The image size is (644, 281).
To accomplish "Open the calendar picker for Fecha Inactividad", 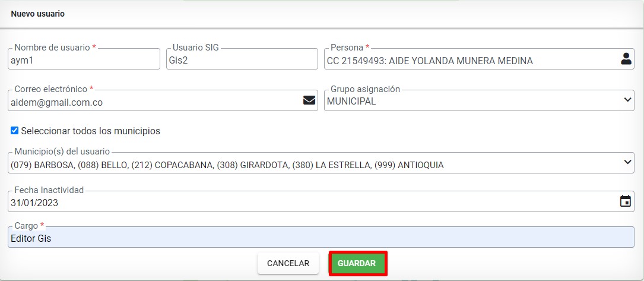I will 625,201.
